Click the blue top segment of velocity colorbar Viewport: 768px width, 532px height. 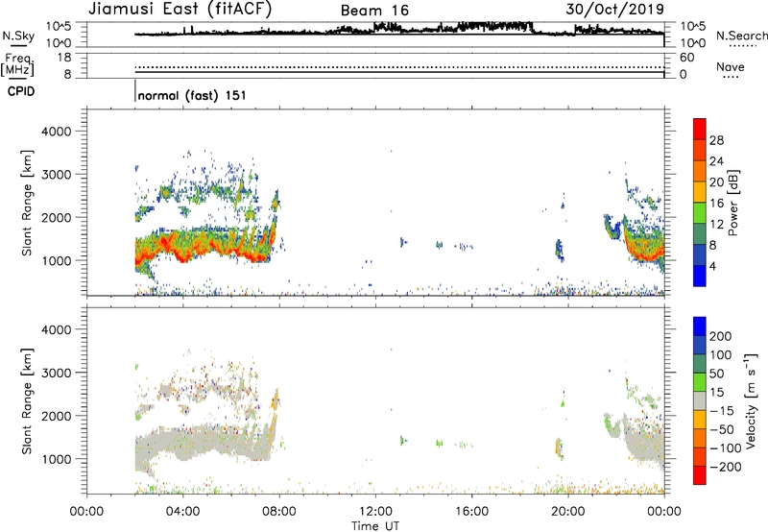click(x=700, y=326)
